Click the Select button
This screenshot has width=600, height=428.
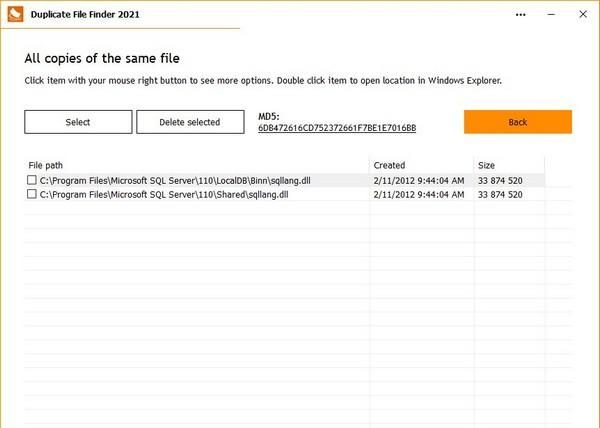[78, 122]
